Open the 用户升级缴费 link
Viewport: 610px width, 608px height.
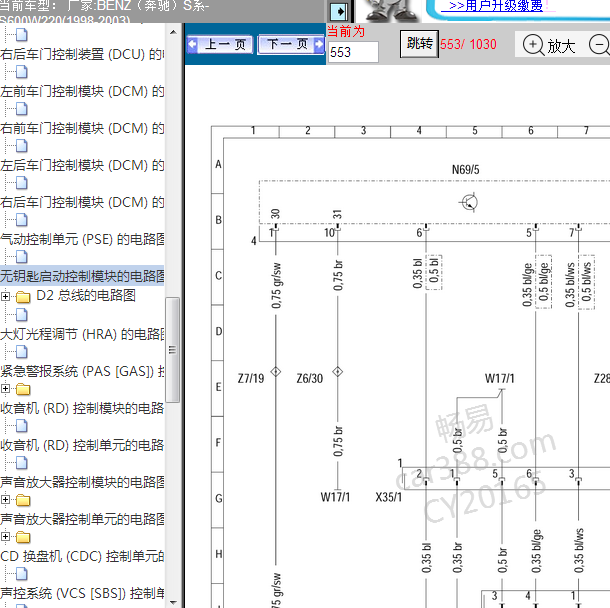[495, 5]
